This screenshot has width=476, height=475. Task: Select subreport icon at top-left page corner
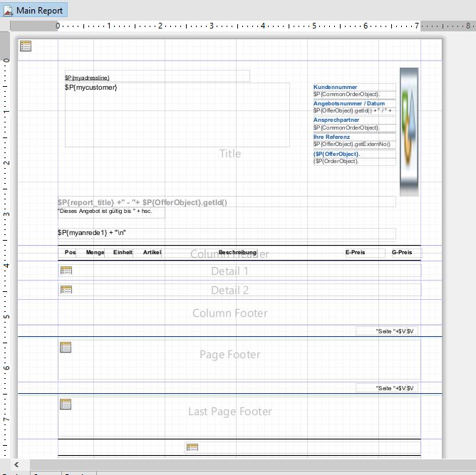(26, 46)
